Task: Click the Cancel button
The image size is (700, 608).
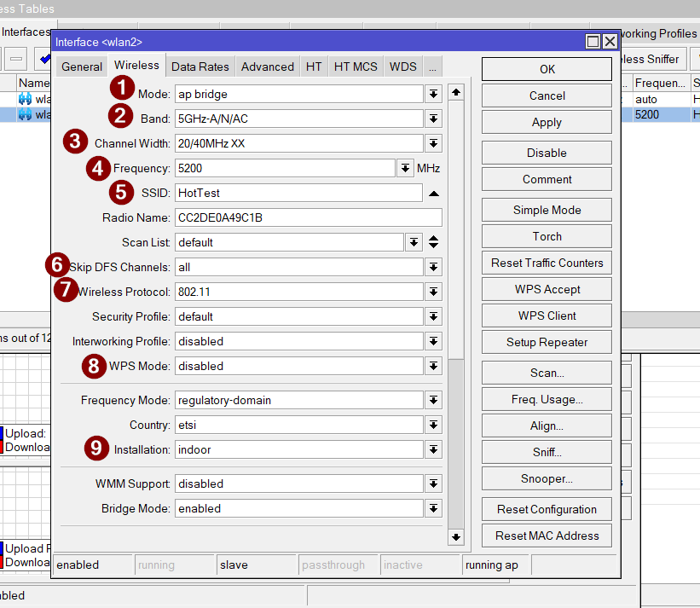Action: (547, 96)
